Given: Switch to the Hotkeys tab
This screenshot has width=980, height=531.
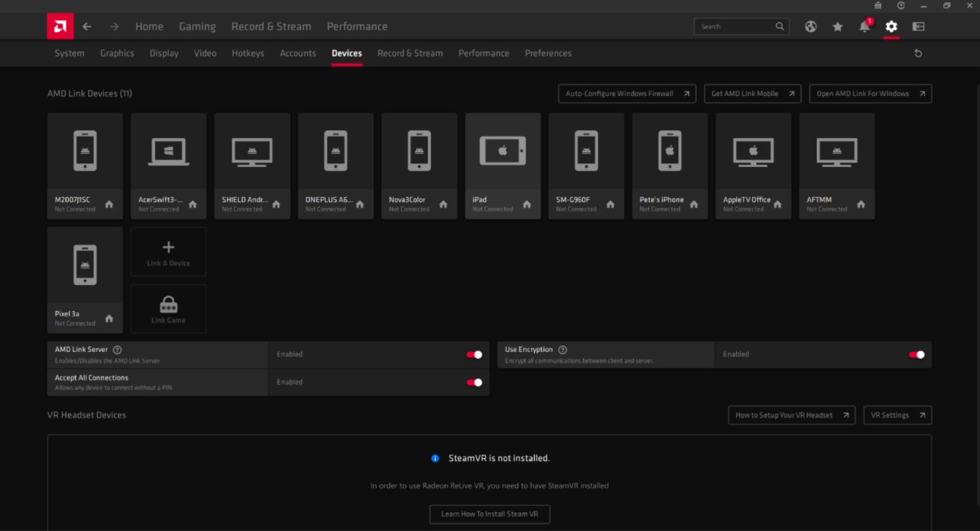Looking at the screenshot, I should pyautogui.click(x=248, y=53).
